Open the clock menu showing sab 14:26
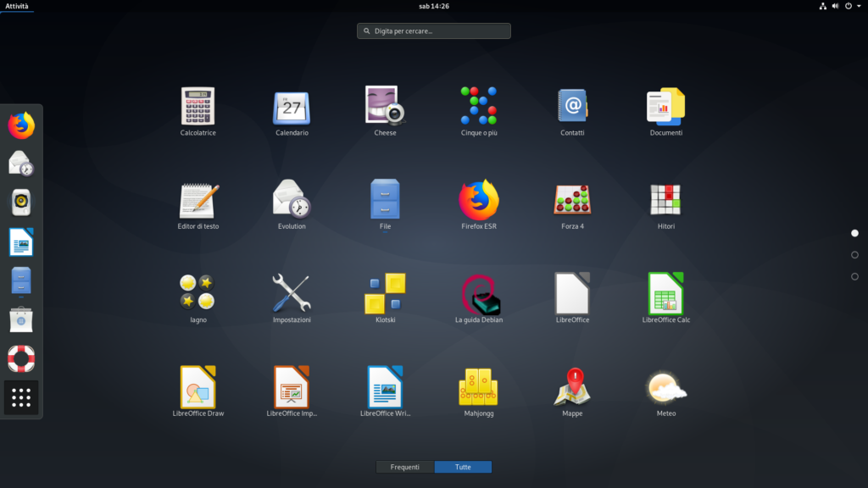868x488 pixels. [433, 6]
